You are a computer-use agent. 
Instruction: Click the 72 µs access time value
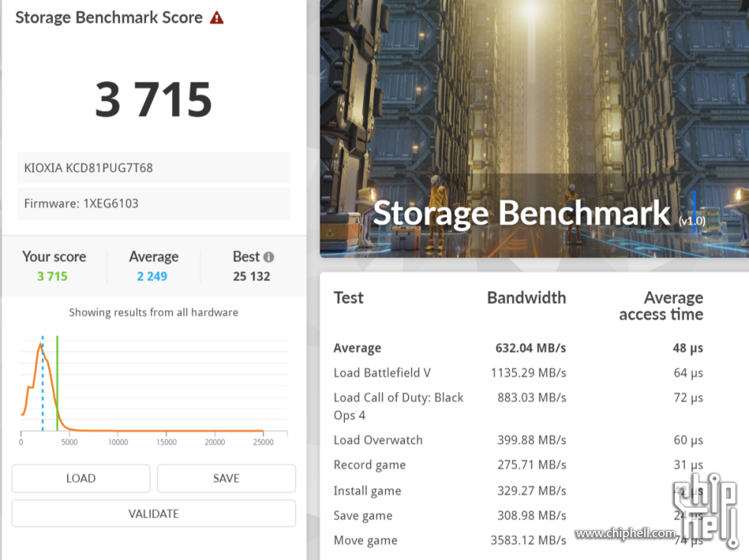[x=689, y=398]
